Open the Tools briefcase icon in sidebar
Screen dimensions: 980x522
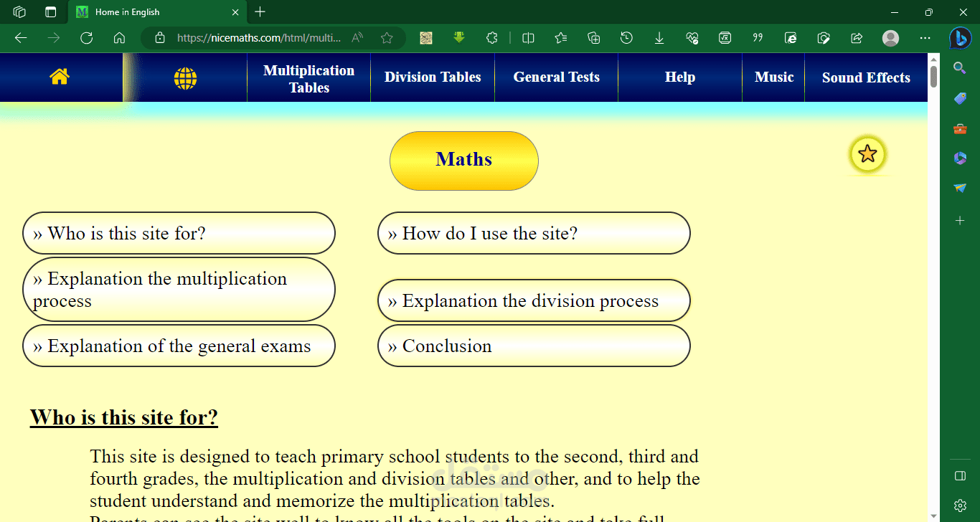[x=960, y=128]
